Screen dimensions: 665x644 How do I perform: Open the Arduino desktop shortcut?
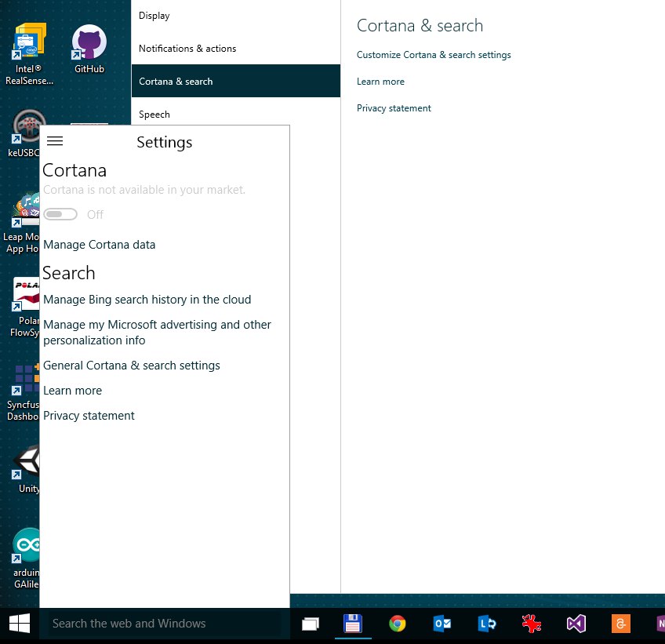click(x=27, y=548)
